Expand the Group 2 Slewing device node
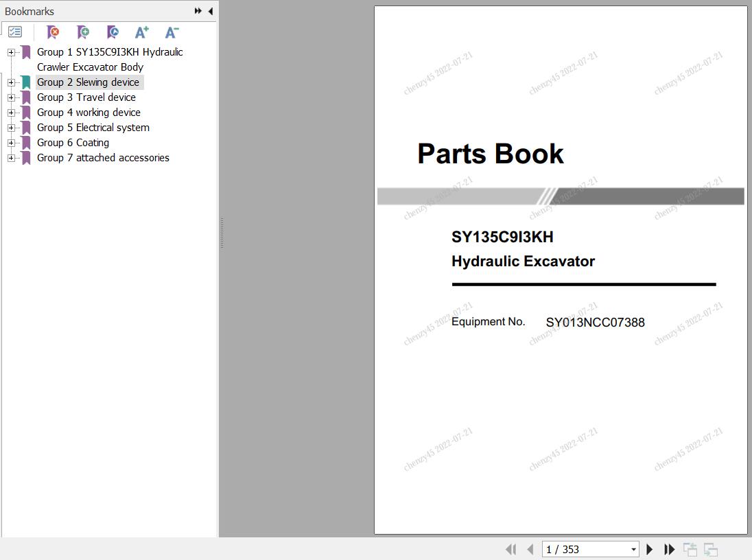Screen dimensions: 752x560 point(11,82)
